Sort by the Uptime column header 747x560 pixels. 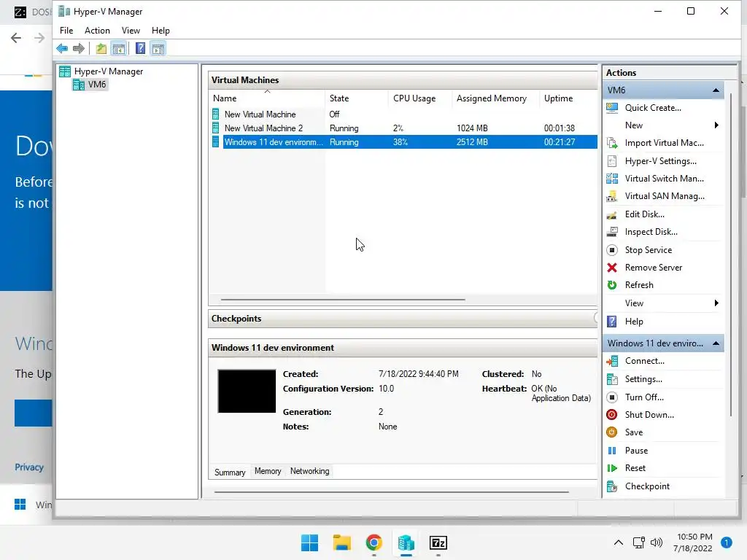pos(568,98)
